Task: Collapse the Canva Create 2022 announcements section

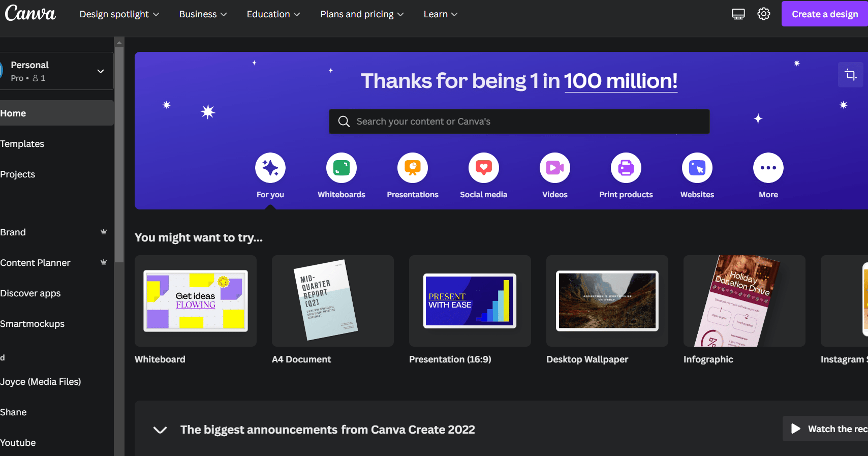Action: click(160, 430)
